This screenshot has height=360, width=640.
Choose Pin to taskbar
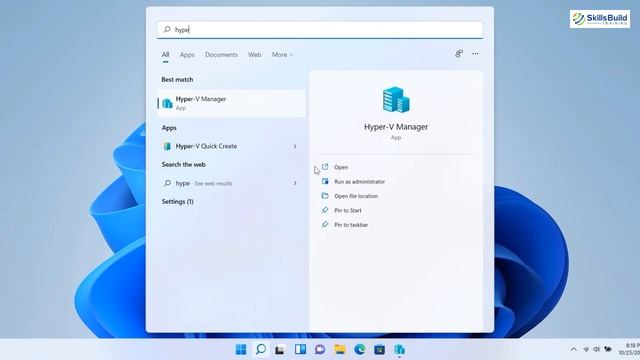(351, 225)
